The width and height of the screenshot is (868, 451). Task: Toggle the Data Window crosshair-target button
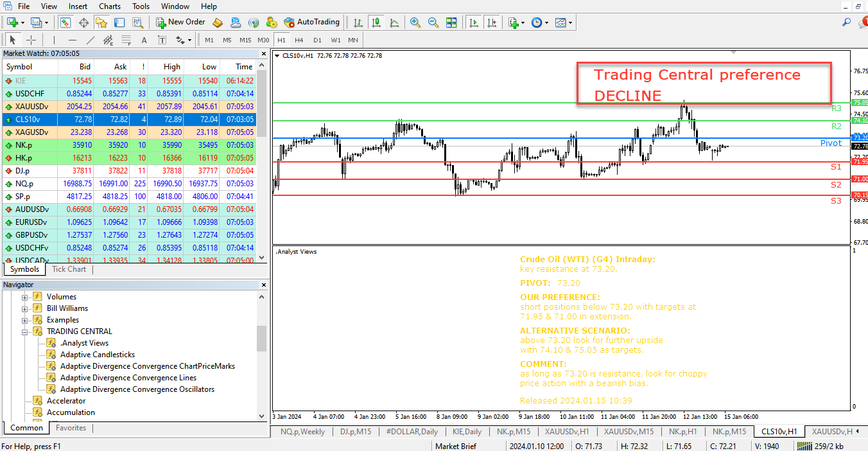83,22
